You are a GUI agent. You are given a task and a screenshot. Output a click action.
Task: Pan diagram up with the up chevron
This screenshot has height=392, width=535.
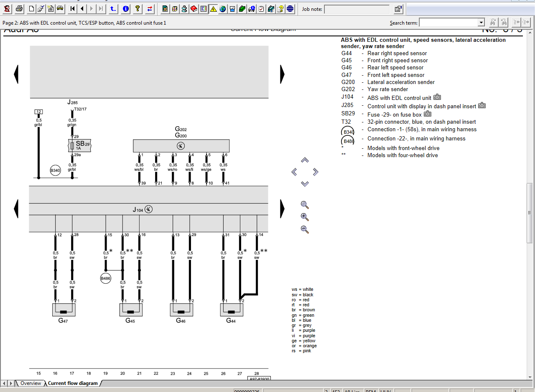[305, 160]
